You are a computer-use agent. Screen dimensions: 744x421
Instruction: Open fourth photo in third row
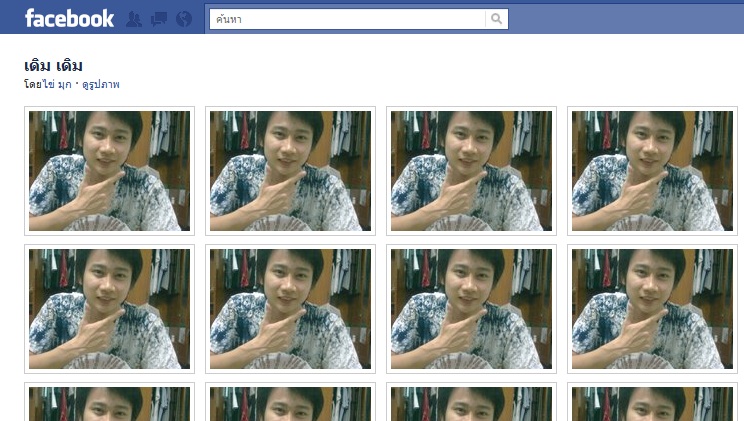pyautogui.click(x=652, y=402)
